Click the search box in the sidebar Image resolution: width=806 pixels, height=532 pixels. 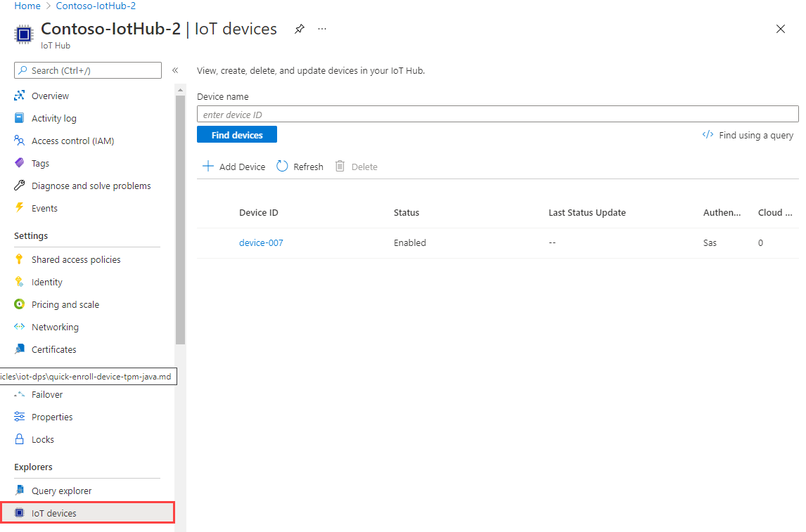coord(88,70)
